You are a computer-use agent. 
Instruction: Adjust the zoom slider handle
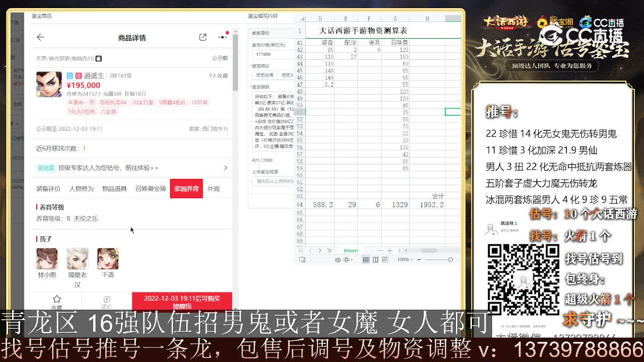coord(450,259)
